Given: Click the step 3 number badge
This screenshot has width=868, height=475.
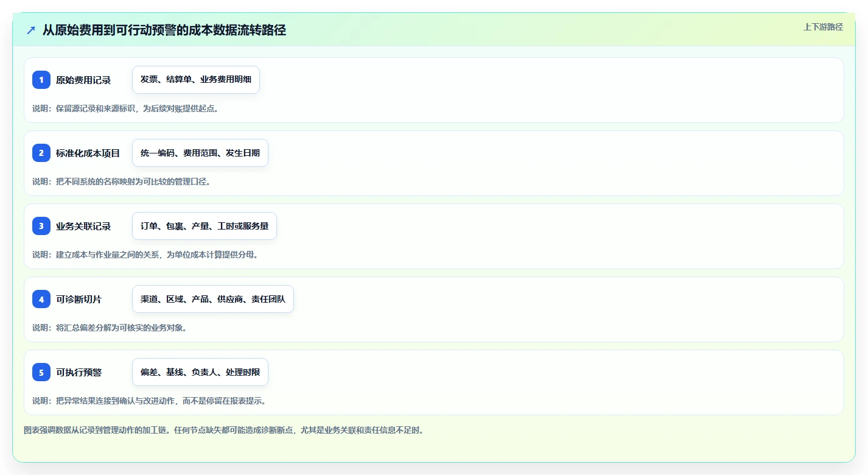Looking at the screenshot, I should click(x=41, y=226).
